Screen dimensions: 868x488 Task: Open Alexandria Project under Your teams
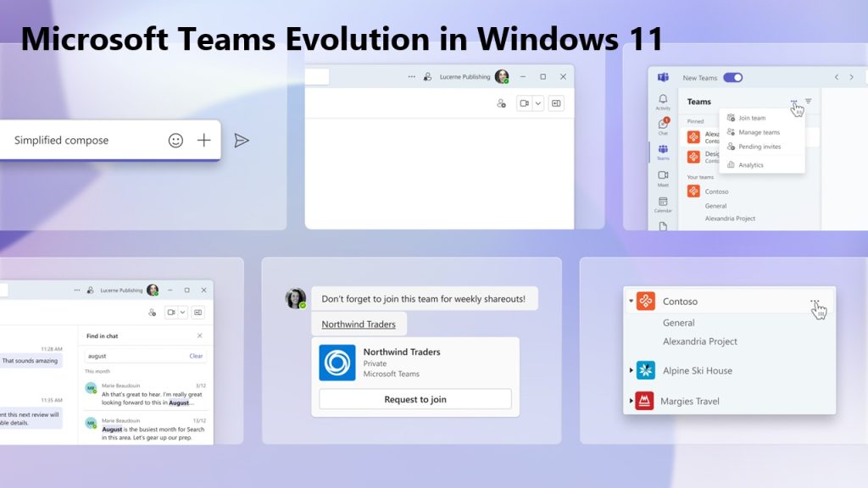click(x=730, y=219)
